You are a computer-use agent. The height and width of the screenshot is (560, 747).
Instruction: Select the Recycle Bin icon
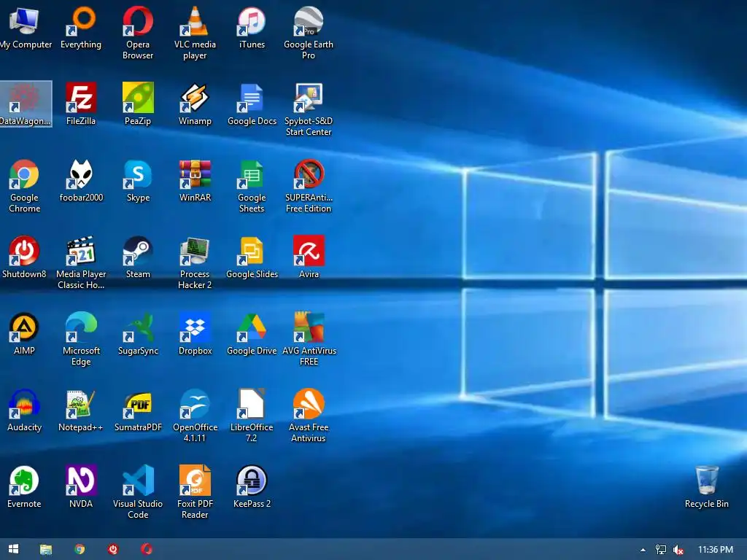(706, 487)
